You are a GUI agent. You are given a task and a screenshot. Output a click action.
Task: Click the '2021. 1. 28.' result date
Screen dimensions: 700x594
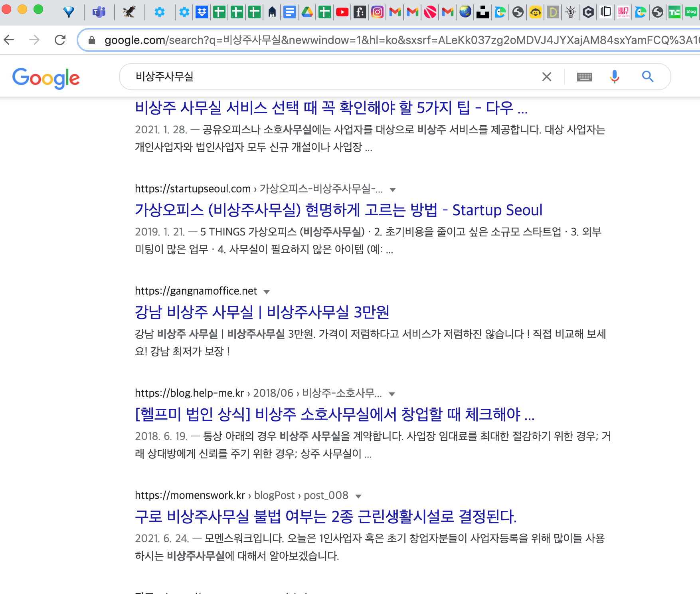(x=161, y=129)
